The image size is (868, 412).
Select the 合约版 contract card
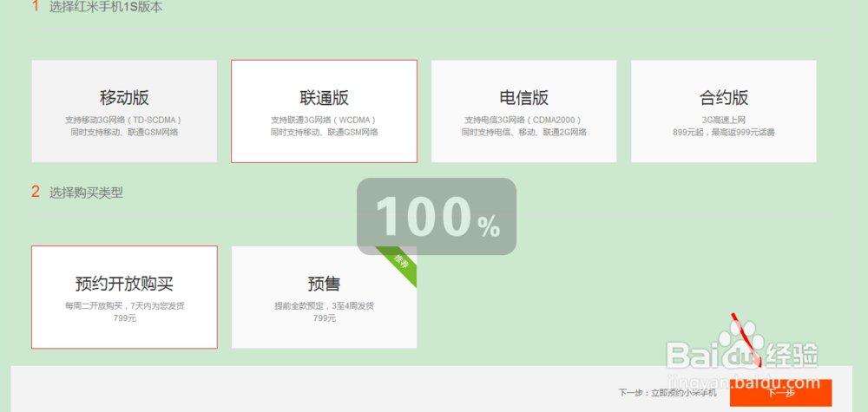point(724,111)
